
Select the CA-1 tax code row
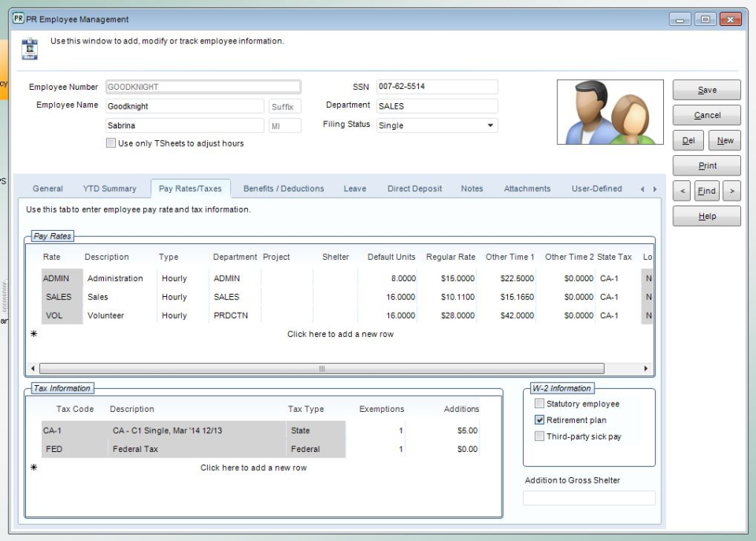(x=74, y=431)
